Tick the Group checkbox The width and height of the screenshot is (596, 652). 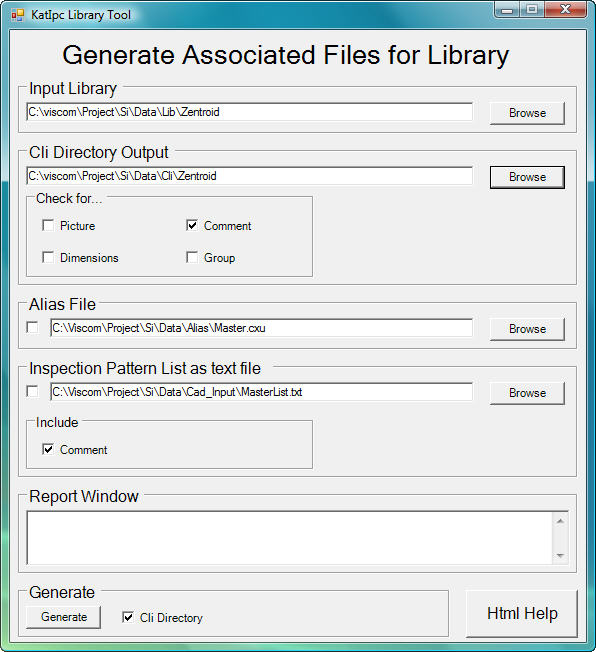192,257
